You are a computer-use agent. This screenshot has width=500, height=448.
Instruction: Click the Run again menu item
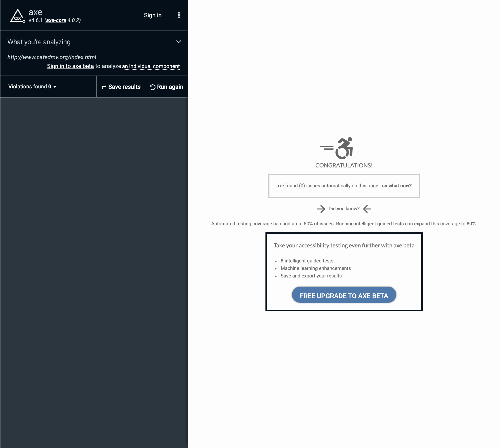[166, 87]
